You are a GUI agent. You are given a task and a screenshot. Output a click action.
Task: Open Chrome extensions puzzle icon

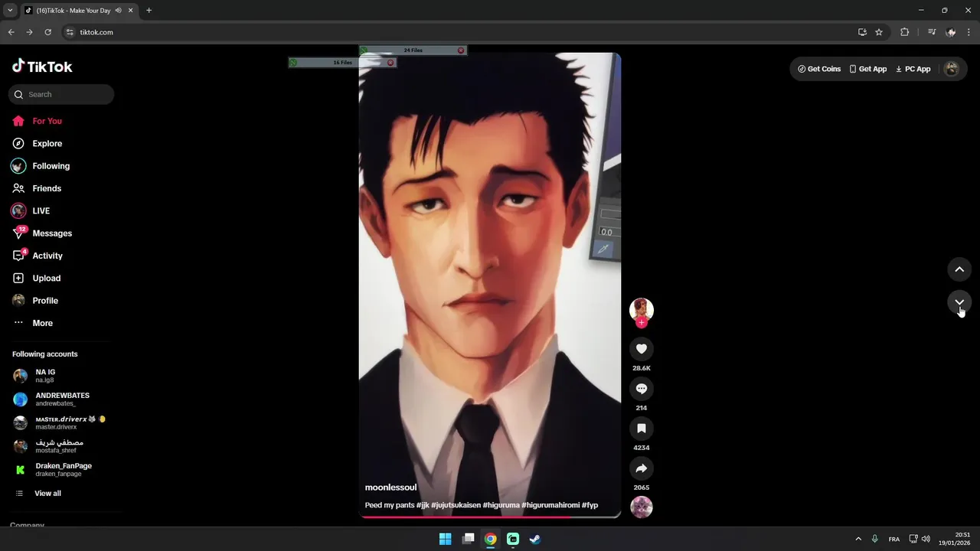click(x=904, y=32)
